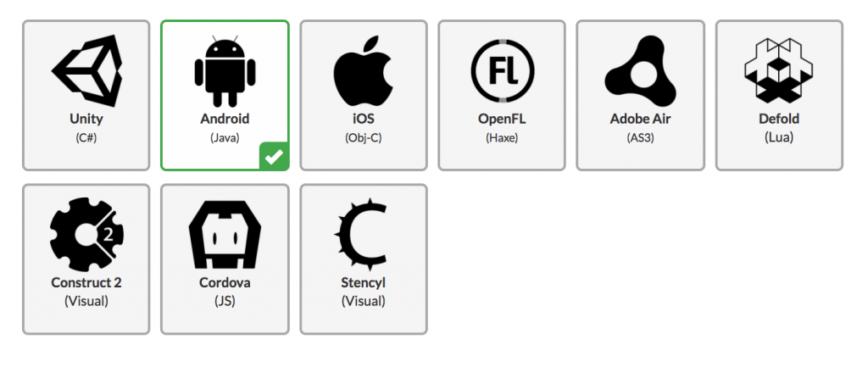
Task: Click the OpenFL (Haxe) label
Action: click(502, 127)
